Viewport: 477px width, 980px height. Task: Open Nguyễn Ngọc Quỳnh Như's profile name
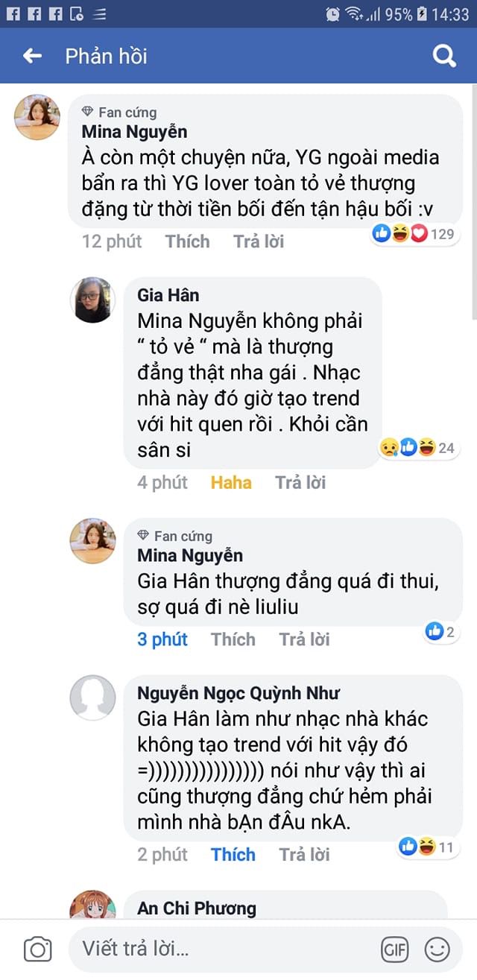(238, 693)
